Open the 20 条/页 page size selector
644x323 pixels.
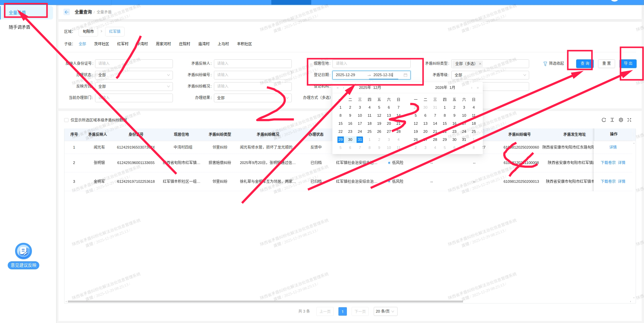(x=385, y=312)
